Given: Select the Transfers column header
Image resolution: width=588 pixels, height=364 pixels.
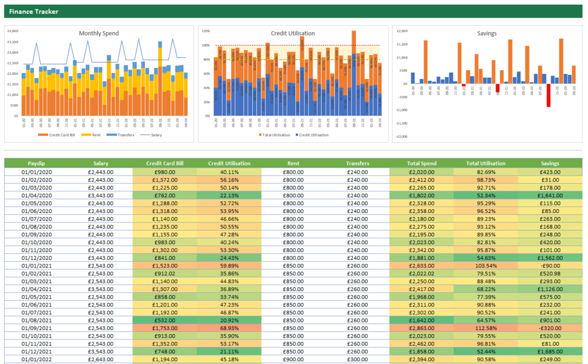Looking at the screenshot, I should click(357, 163).
